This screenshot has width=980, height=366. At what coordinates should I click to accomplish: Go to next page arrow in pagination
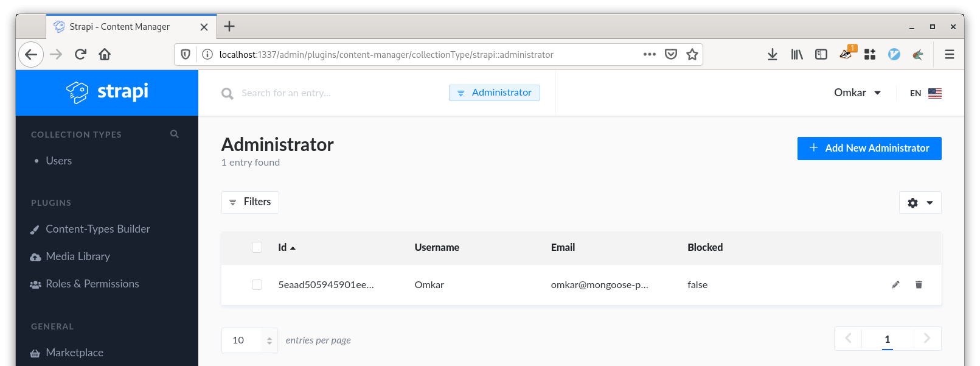click(927, 339)
